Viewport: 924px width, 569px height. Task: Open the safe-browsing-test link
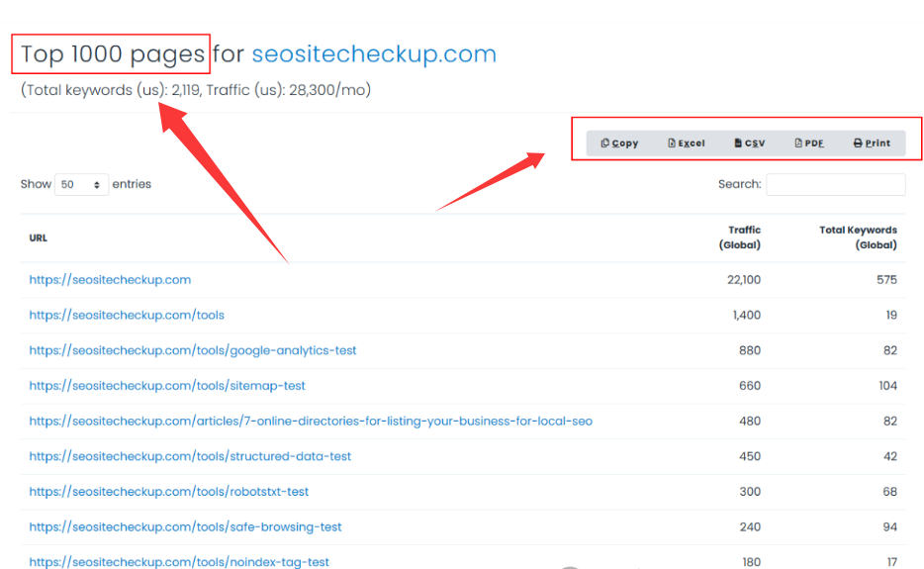click(185, 527)
